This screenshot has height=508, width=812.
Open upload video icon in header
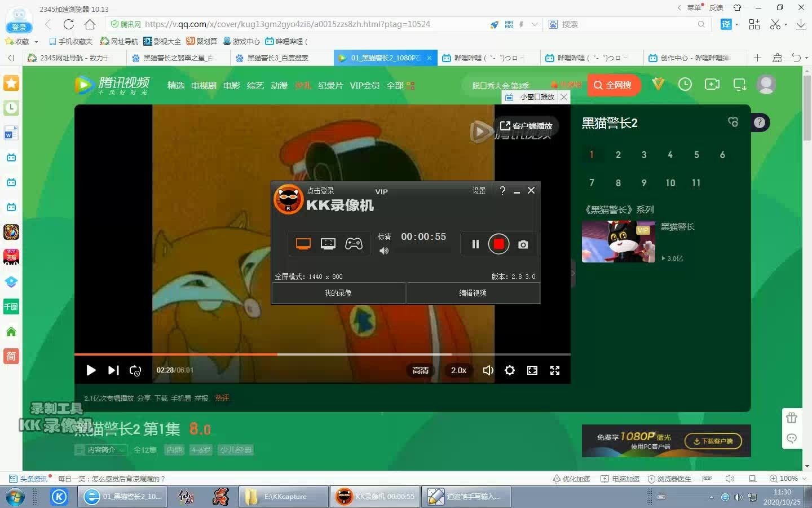[712, 85]
